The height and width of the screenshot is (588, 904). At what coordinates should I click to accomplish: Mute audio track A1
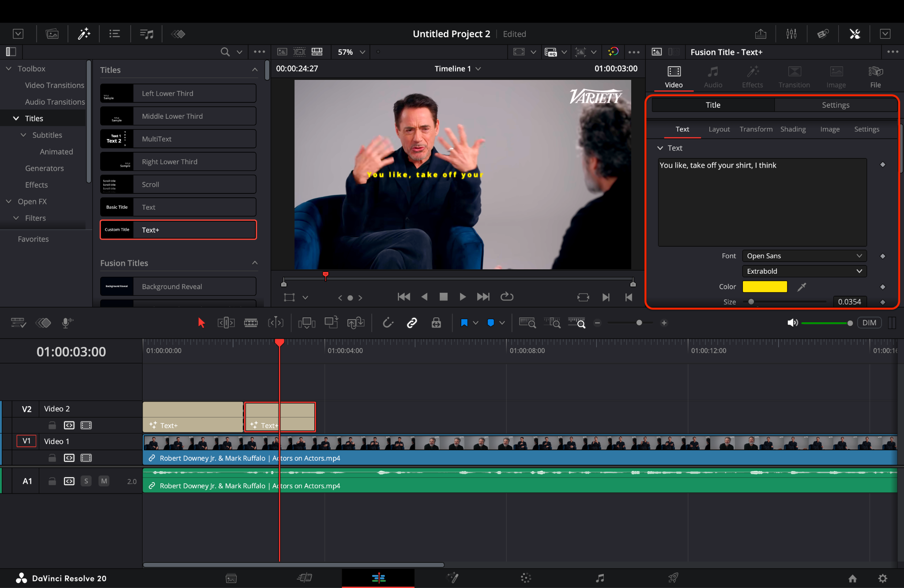[x=104, y=481]
